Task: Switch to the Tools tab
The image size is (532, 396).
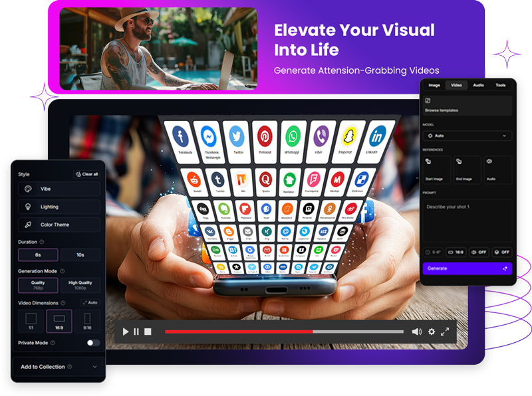Action: 500,85
